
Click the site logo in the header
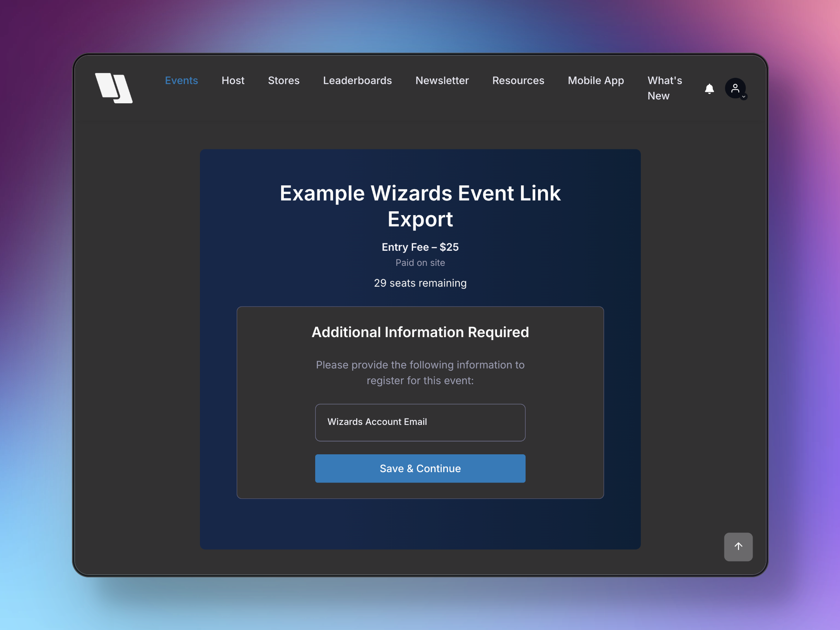point(114,88)
